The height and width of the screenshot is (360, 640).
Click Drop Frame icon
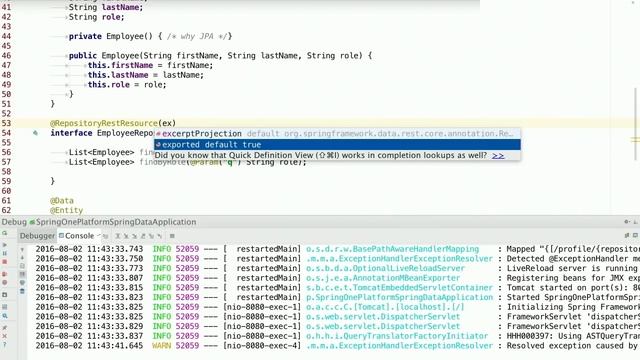(151, 236)
